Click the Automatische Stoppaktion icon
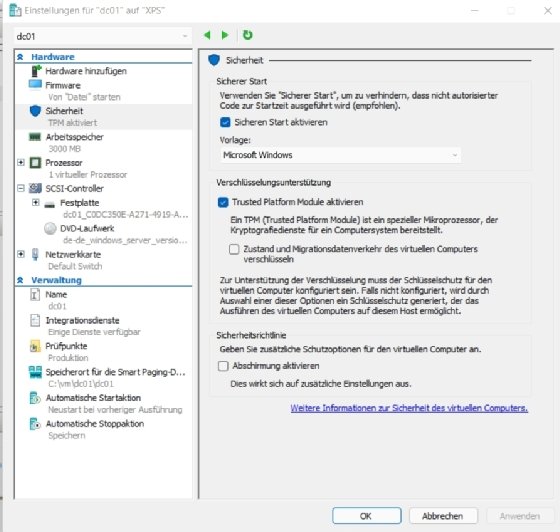The height and width of the screenshot is (532, 560). tap(35, 424)
